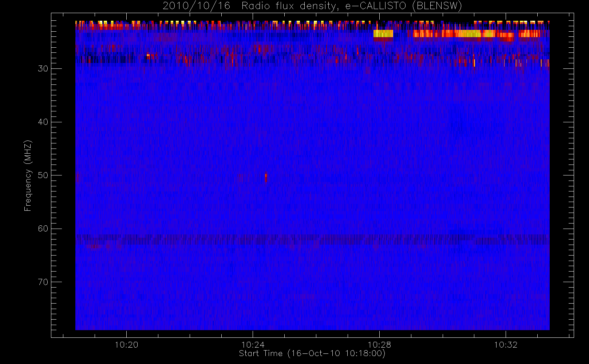Click the "Frequency (MHZ)" y-axis label

(x=28, y=175)
